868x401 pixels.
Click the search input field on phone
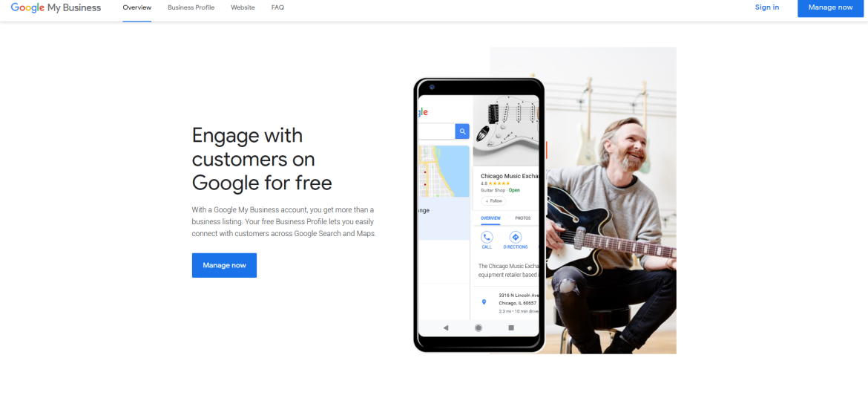pyautogui.click(x=437, y=131)
